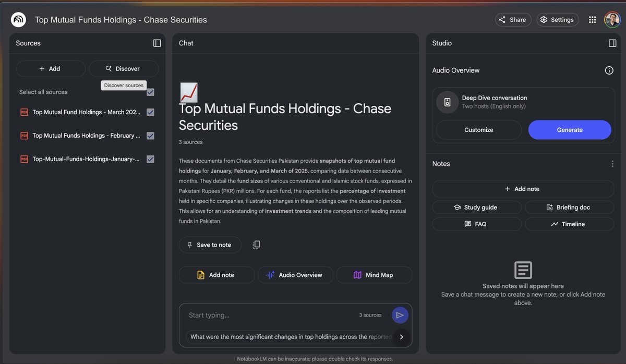Click the Discover sources button
The width and height of the screenshot is (626, 364).
click(124, 69)
